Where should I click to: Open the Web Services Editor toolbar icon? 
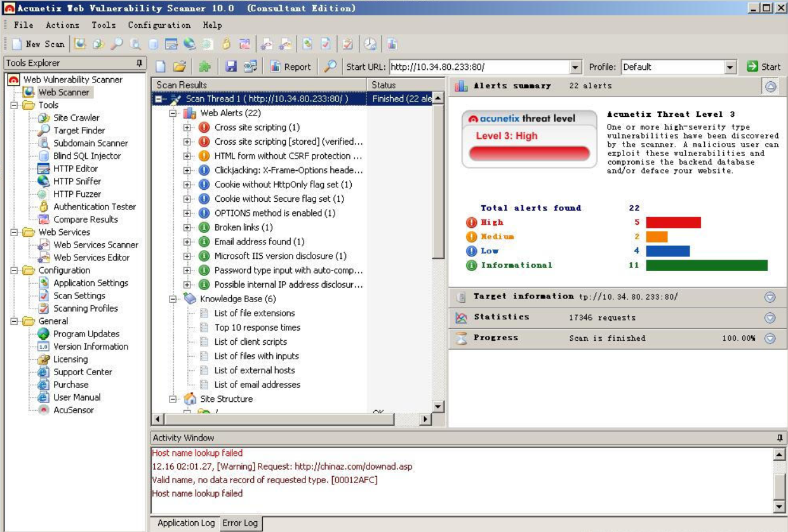point(286,44)
